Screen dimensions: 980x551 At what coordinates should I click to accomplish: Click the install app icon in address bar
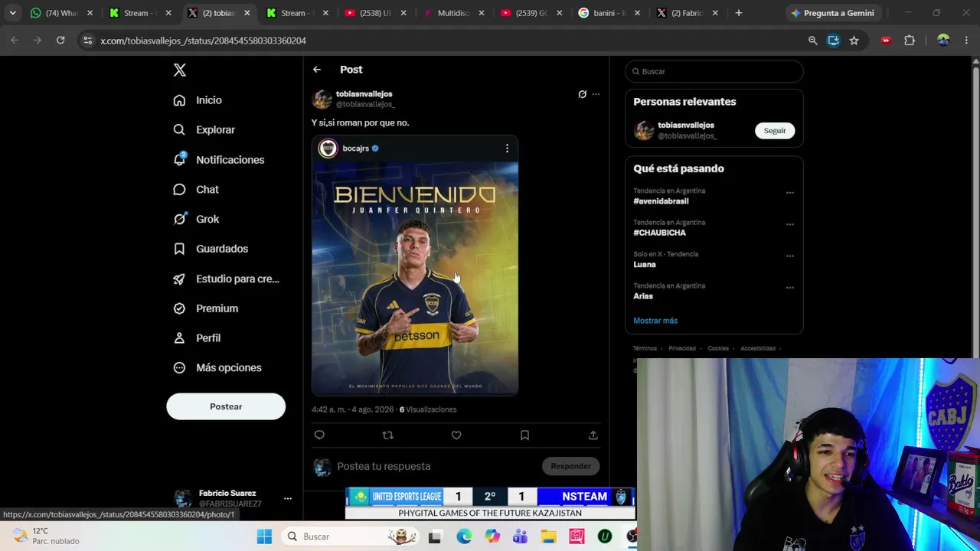[x=834, y=41]
